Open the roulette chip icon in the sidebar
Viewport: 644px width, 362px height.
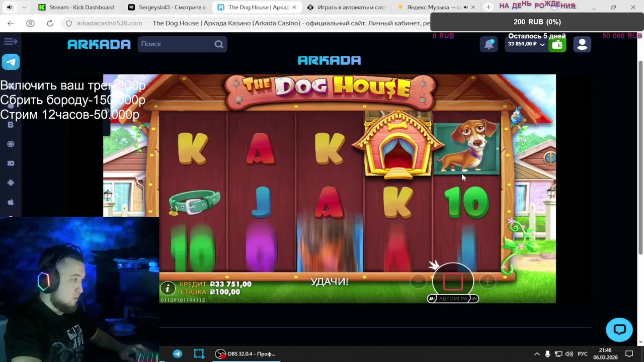(11, 144)
